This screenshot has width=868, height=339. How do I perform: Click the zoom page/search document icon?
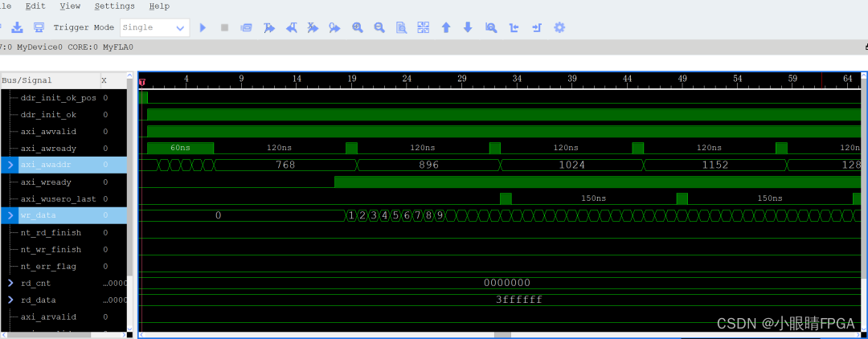401,27
